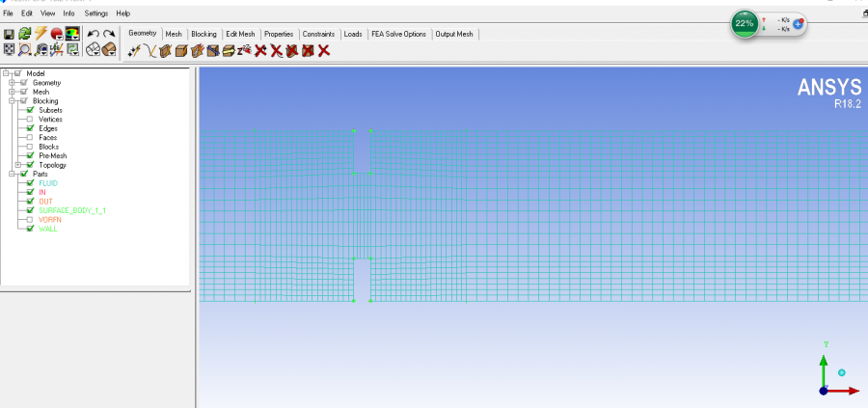The image size is (868, 408).
Task: Select the Create/Modify Faceted tool
Action: coord(197,51)
